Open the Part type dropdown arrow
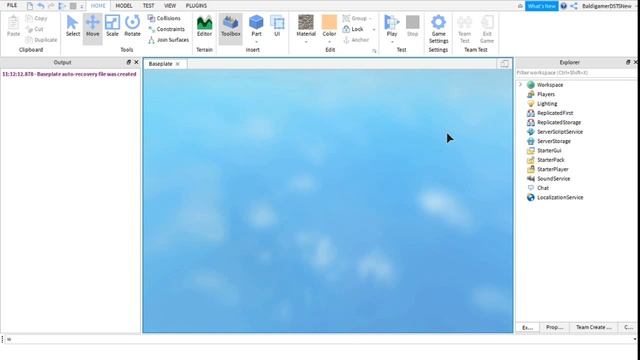The height and width of the screenshot is (360, 640). click(256, 42)
